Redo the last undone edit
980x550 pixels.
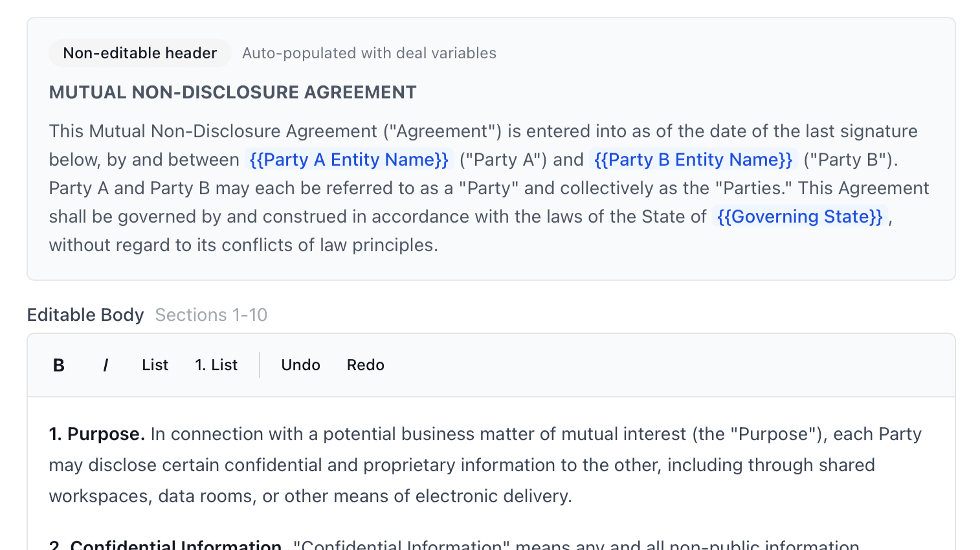[x=365, y=365]
